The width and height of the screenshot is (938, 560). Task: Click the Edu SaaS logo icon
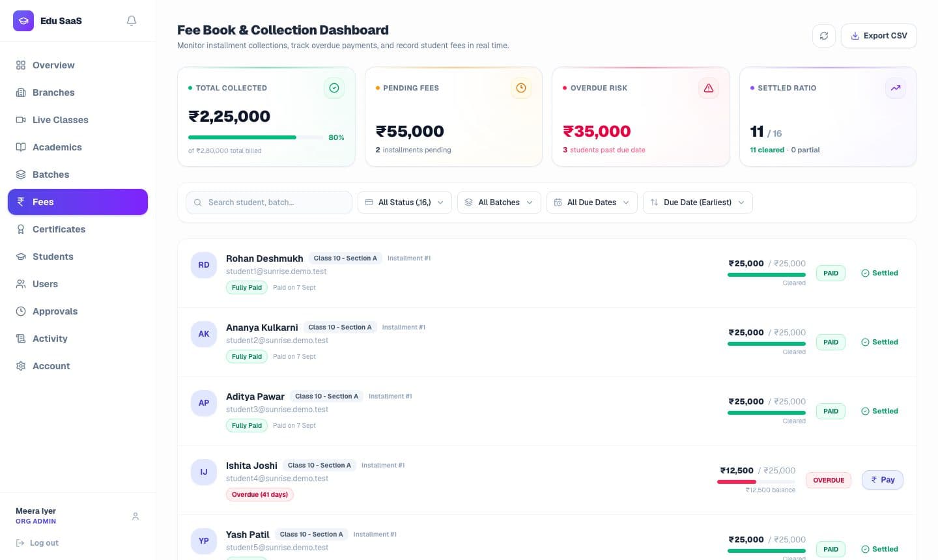[x=23, y=21]
